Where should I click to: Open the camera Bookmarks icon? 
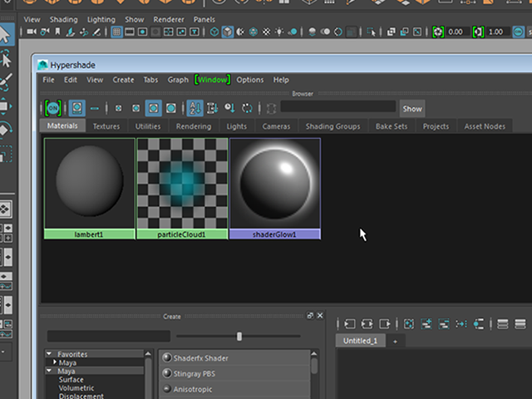(57, 32)
